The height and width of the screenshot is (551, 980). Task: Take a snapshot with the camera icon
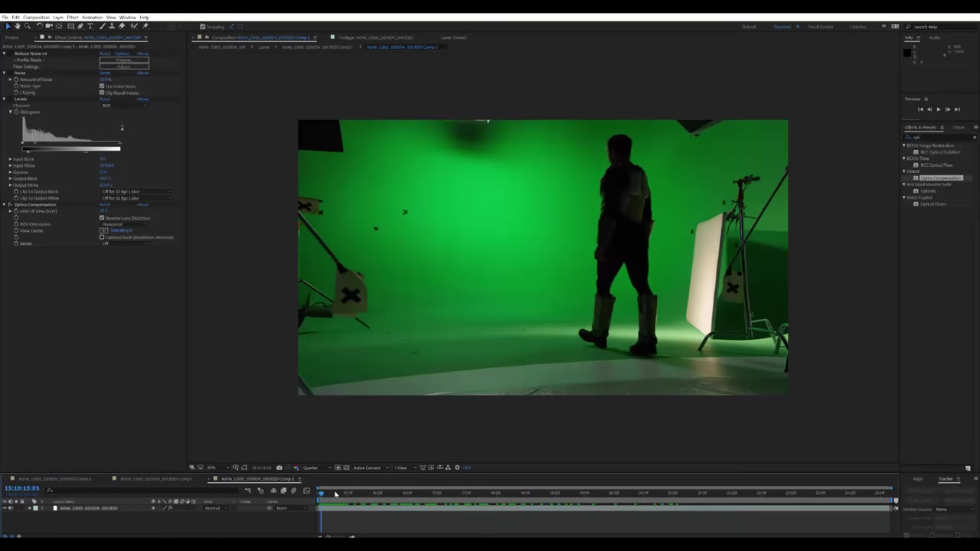tap(279, 468)
